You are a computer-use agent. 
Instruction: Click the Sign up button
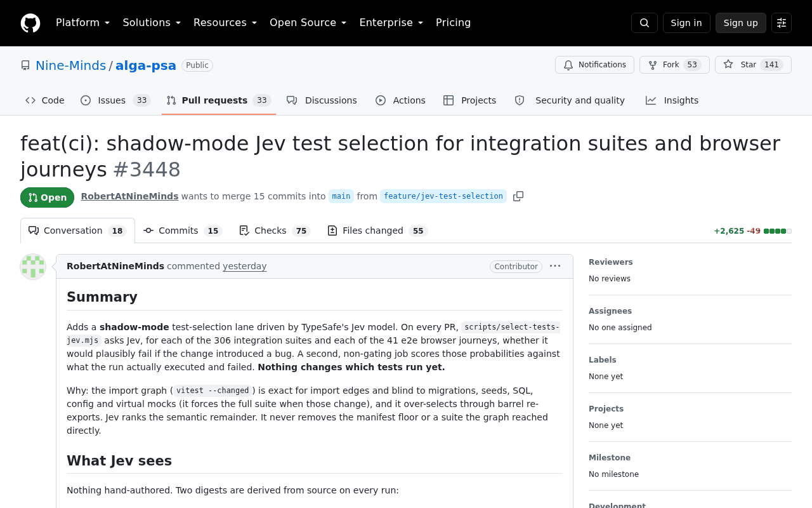741,23
